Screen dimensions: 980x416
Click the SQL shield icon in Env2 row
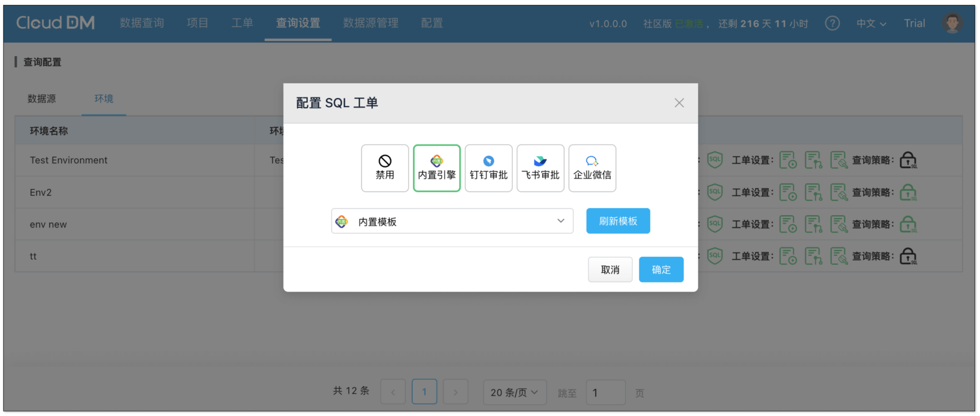pos(715,192)
